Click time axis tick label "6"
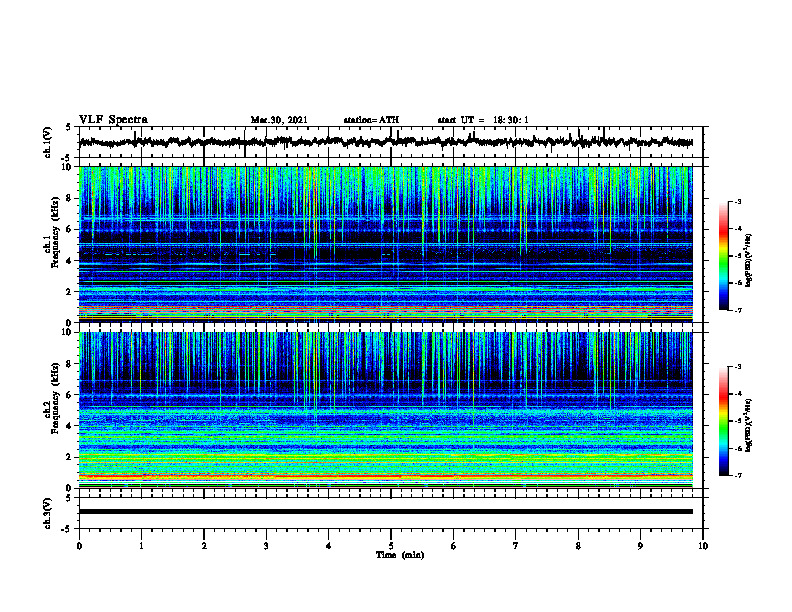792x612 pixels. (x=454, y=546)
